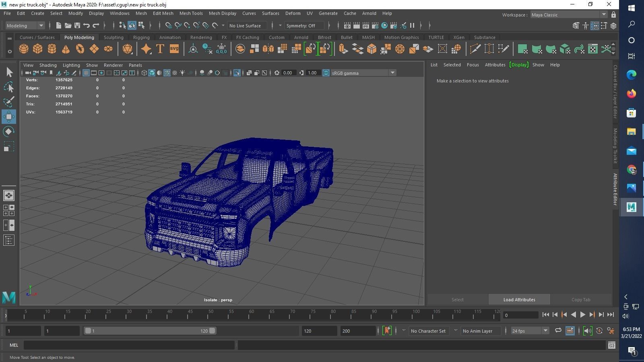Click the SVG import shelf icon

pos(174,49)
